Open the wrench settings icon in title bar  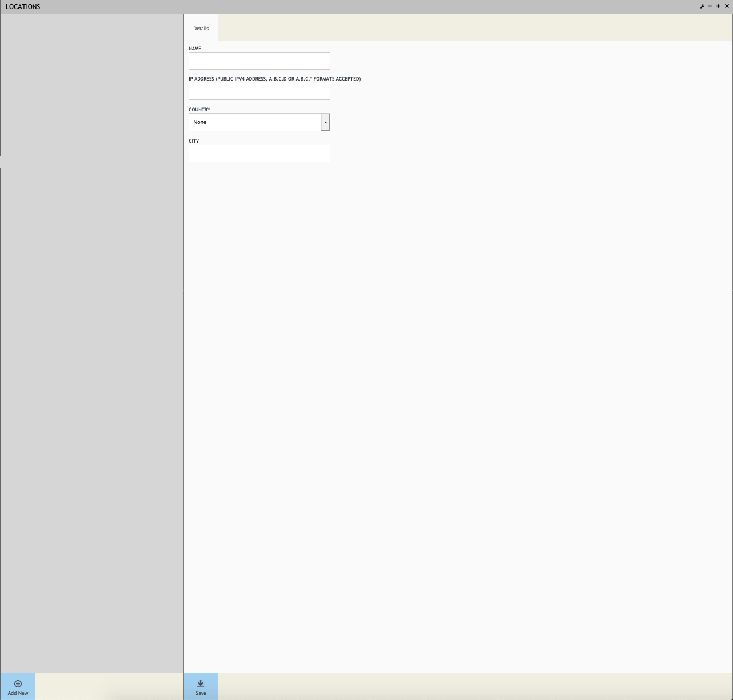click(x=702, y=6)
